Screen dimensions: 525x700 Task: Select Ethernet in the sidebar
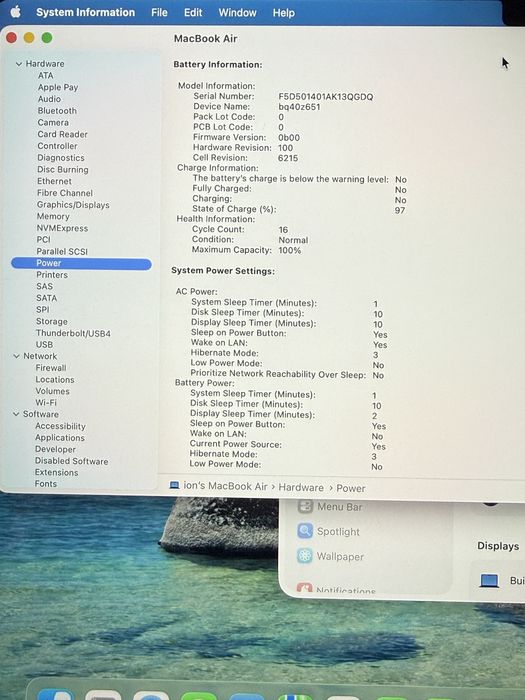54,181
